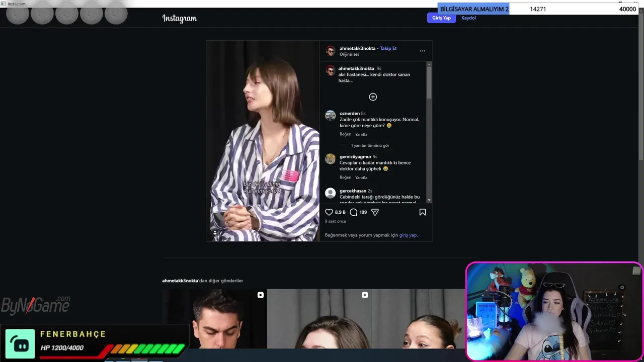Screen dimensions: 644x362
Task: Click the reel icon on the first thumbnail
Action: click(x=260, y=295)
